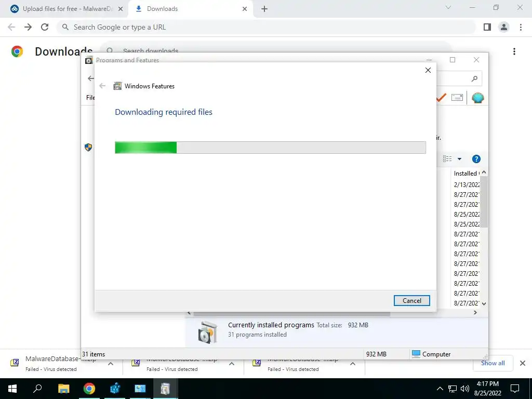532x399 pixels.
Task: Click the orange checkmark toolbar icon
Action: 441,98
